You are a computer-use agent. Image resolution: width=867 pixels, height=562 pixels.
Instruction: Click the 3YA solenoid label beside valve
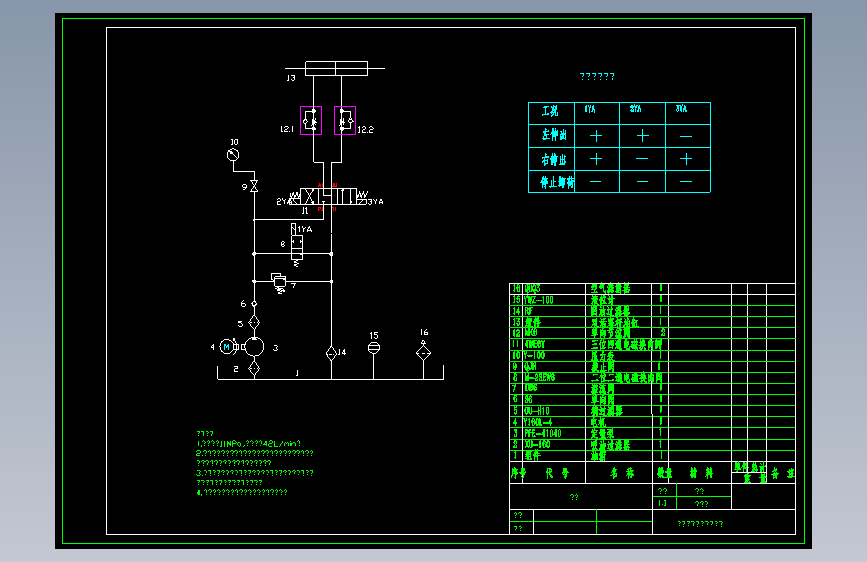tap(376, 202)
